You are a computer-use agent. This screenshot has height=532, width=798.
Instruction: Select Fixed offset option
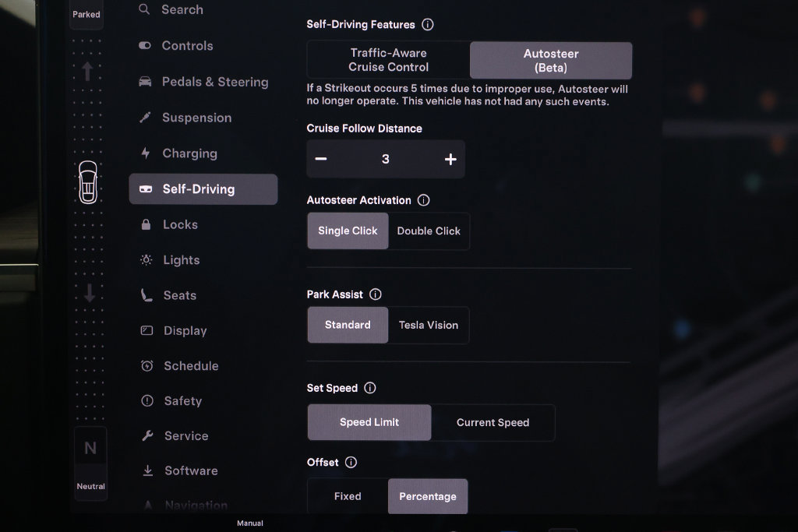(348, 496)
